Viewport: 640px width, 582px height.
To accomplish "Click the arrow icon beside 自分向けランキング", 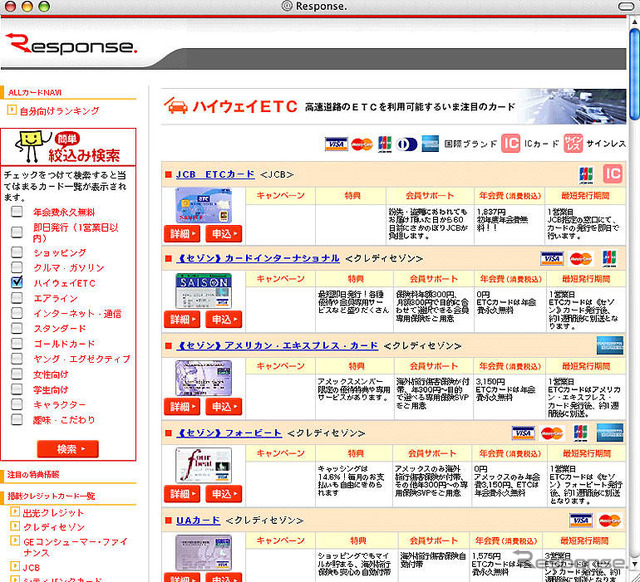I will tap(12, 110).
